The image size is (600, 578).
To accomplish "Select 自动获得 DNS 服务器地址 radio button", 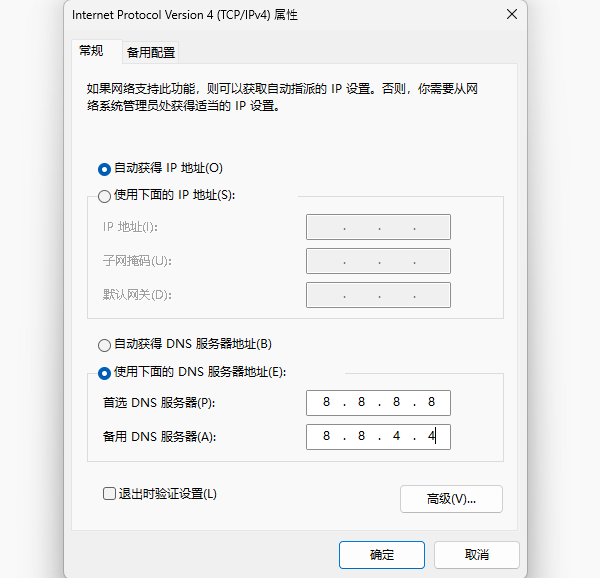I will pyautogui.click(x=105, y=345).
